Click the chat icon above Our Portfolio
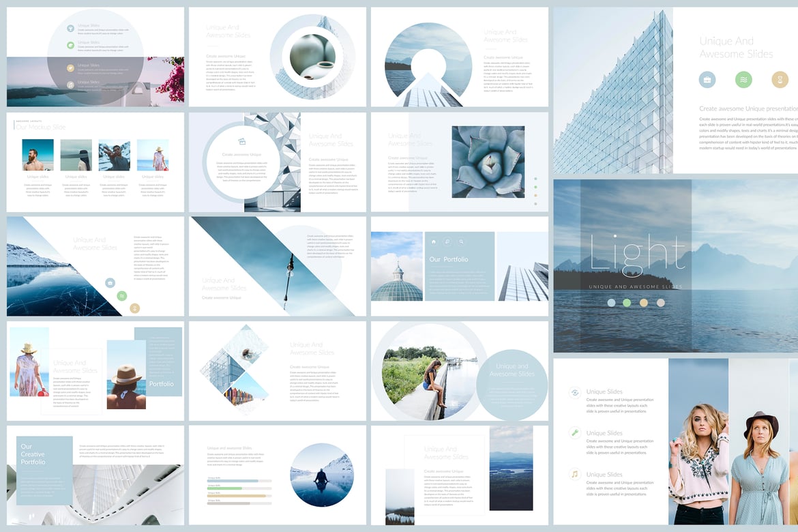 447,241
